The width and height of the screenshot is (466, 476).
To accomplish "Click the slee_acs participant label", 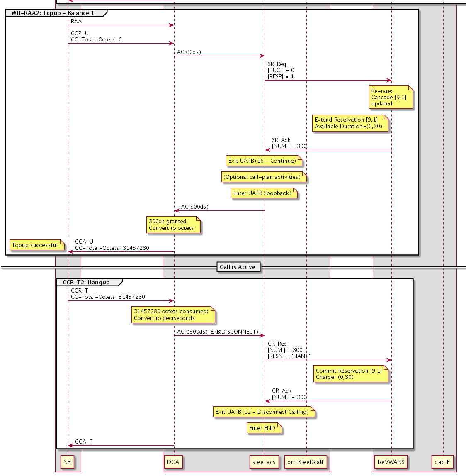I will [264, 462].
